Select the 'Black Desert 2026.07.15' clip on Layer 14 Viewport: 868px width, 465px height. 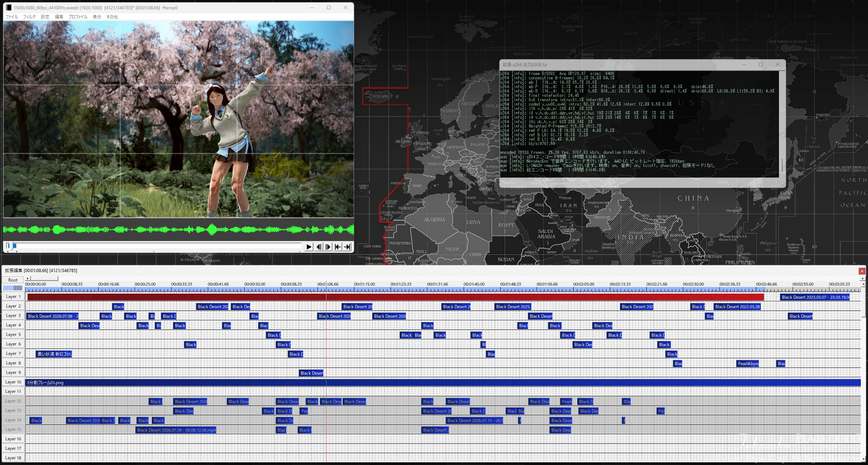tap(475, 421)
